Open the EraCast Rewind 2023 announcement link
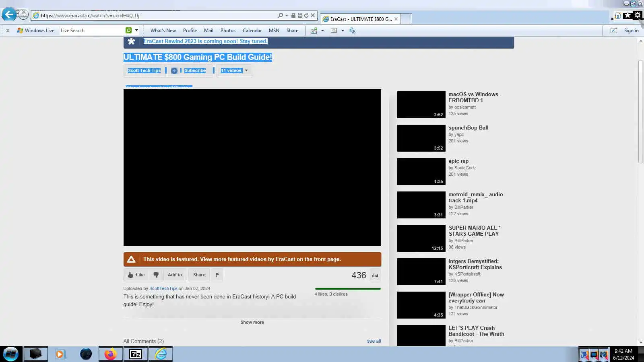 (205, 41)
